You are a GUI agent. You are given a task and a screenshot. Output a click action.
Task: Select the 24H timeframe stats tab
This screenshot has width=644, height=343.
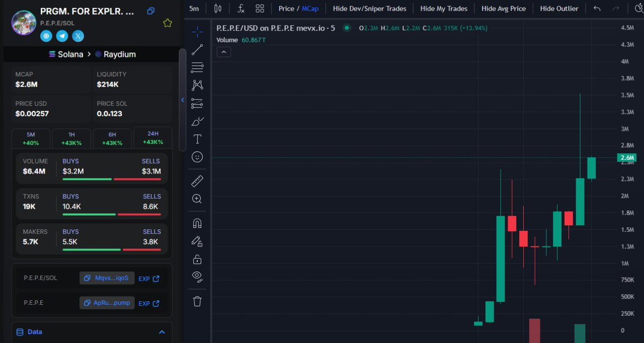(153, 138)
